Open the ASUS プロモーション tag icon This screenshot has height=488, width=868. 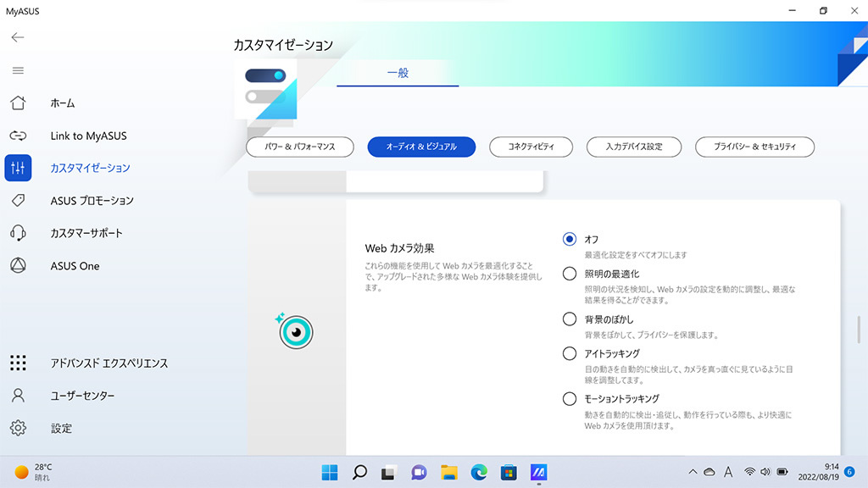tap(18, 200)
